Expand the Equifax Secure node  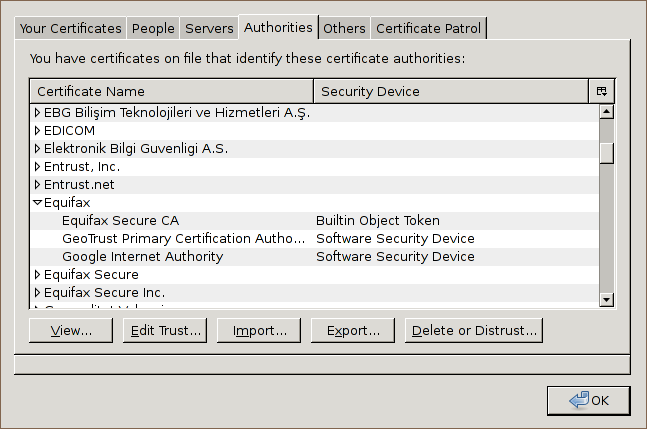[37, 274]
